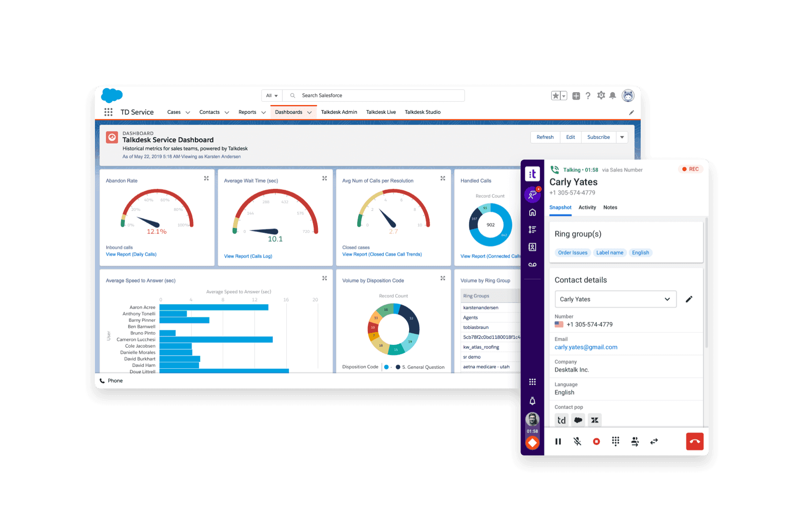Open Salesforce notifications bell
Viewport: 798px width, 532px height.
pyautogui.click(x=612, y=96)
